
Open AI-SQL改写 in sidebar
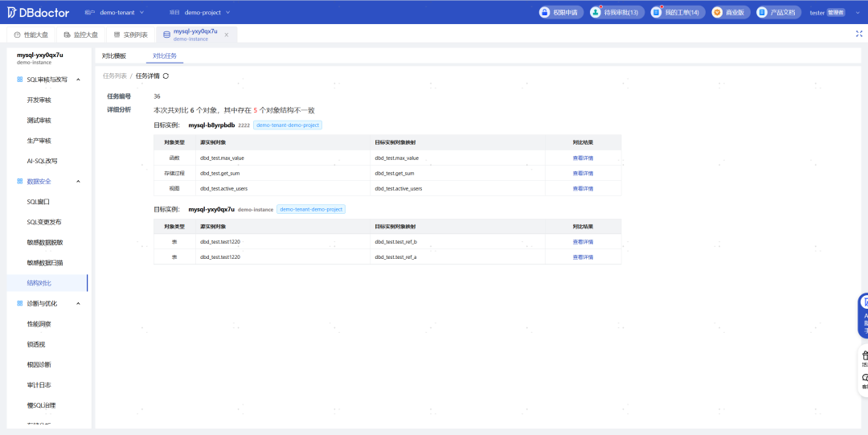pos(42,161)
